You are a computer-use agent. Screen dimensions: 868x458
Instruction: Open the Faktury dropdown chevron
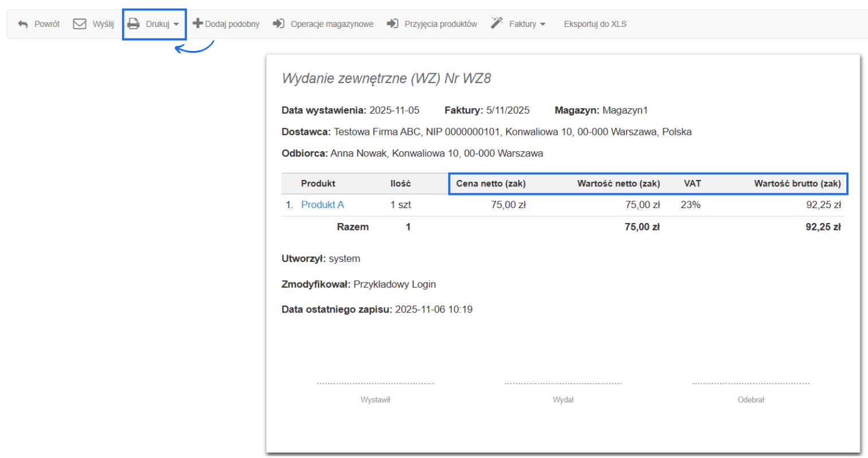542,25
